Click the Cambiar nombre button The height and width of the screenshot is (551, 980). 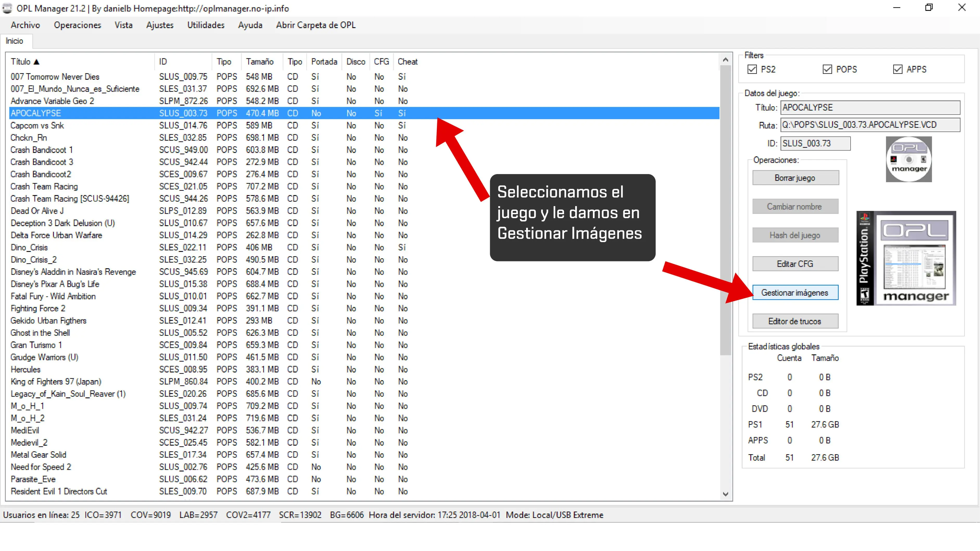click(795, 206)
